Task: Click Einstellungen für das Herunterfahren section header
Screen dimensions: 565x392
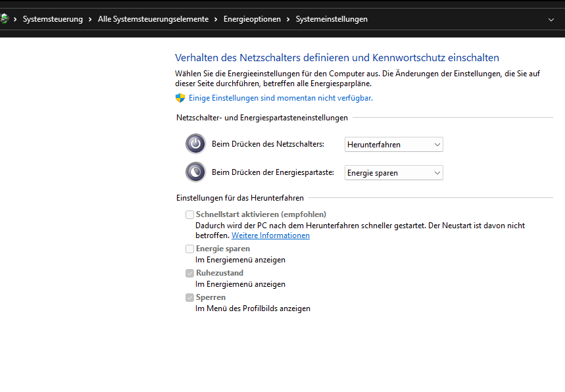Action: 240,198
